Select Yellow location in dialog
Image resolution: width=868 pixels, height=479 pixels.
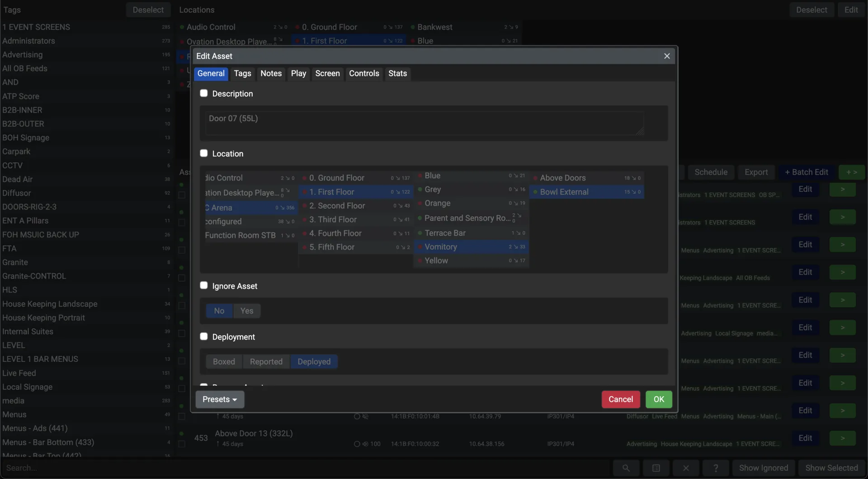(472, 261)
